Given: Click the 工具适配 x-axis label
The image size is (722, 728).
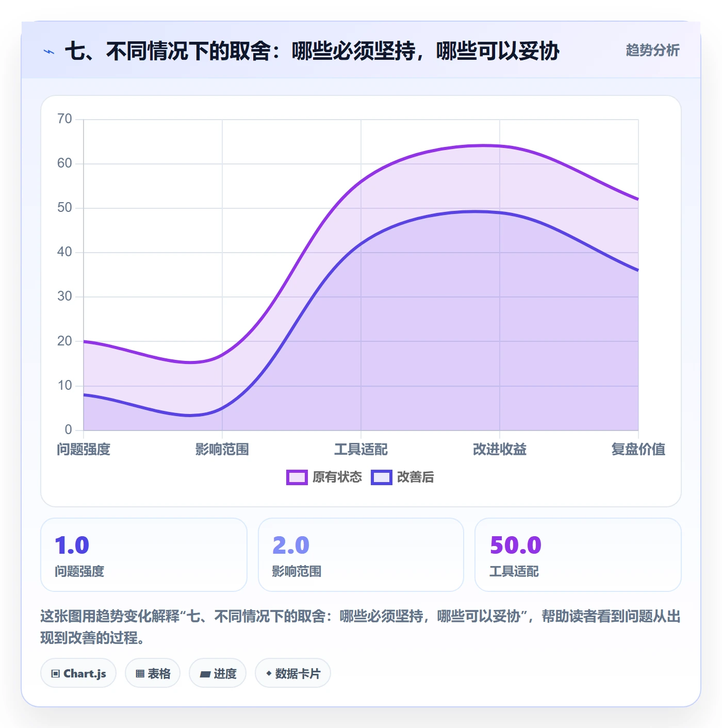Looking at the screenshot, I should pos(361,450).
